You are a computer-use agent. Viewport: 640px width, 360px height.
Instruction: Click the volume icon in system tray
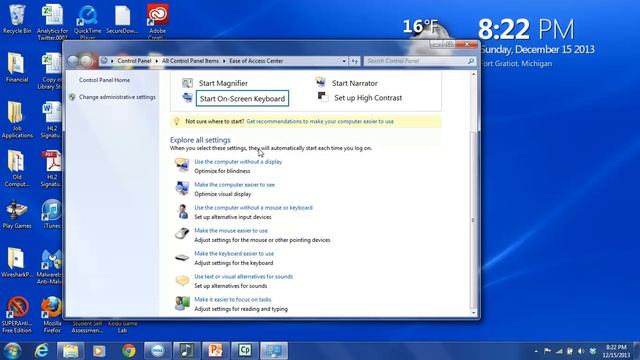(x=581, y=351)
